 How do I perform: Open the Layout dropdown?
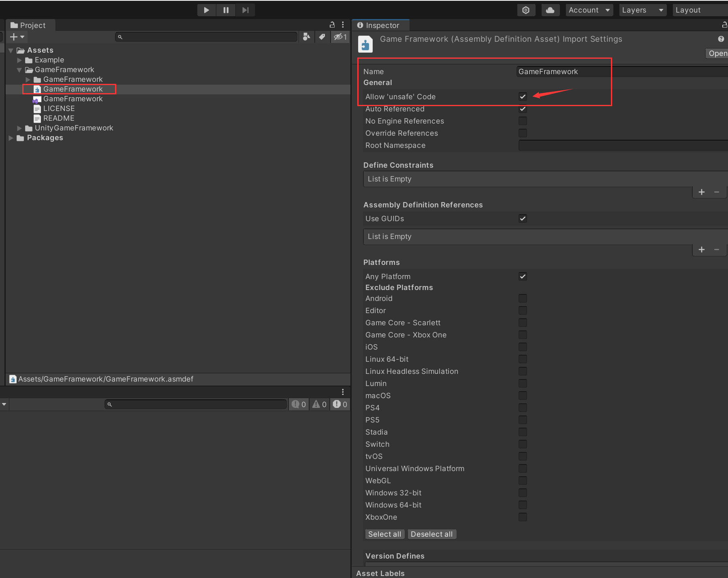coord(700,10)
